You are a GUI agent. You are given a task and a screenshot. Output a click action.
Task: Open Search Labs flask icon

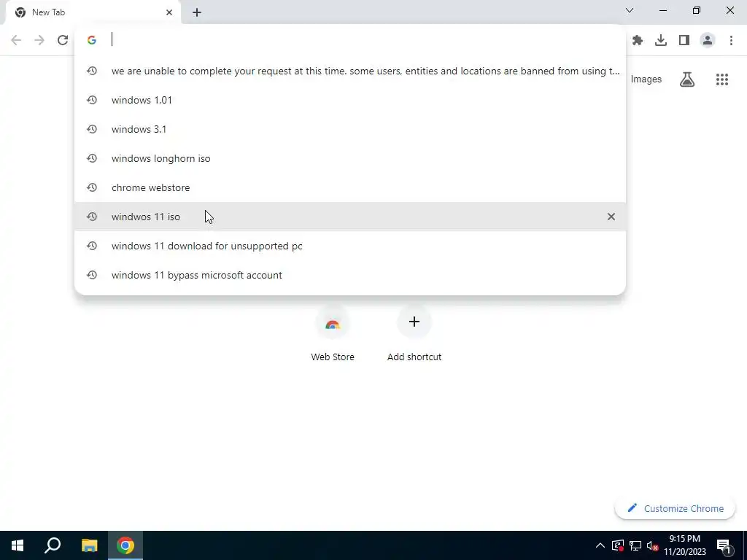pyautogui.click(x=687, y=79)
